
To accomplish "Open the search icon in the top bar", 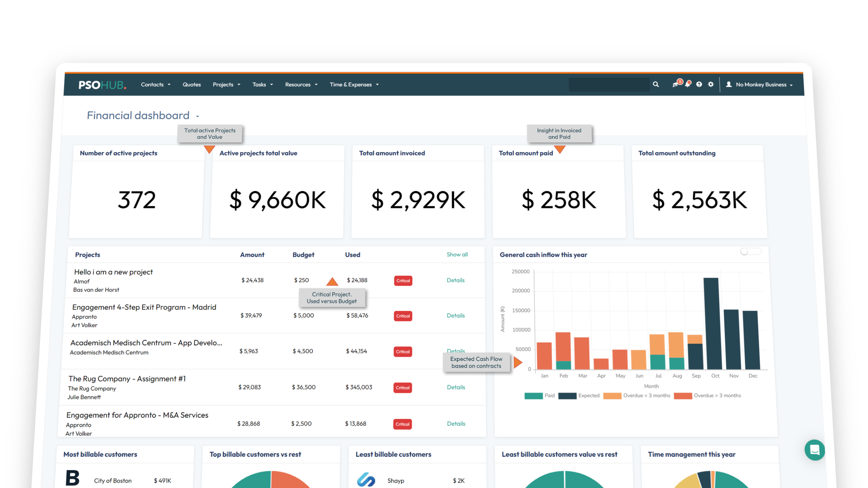I will tap(656, 84).
